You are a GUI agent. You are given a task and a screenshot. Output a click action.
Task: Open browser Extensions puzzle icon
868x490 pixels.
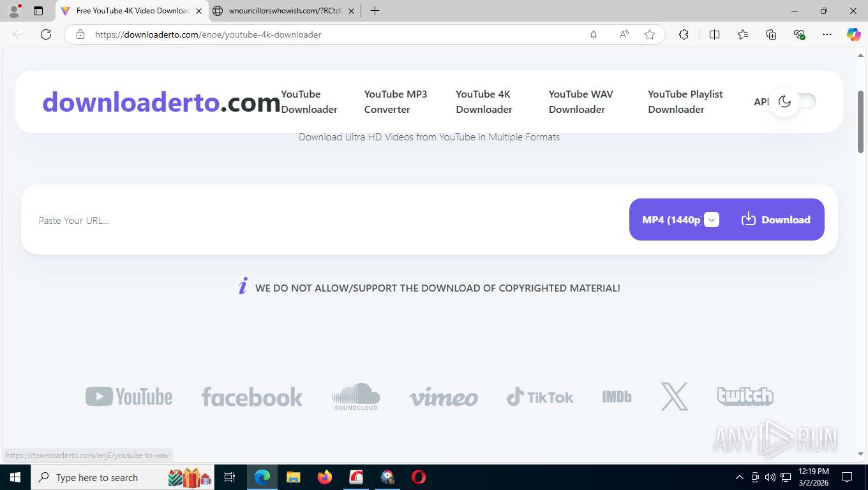point(684,34)
